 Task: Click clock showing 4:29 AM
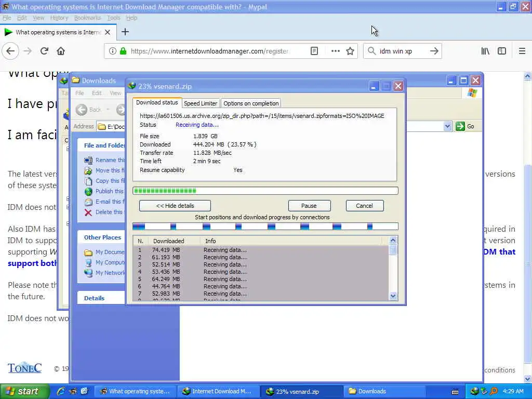point(513,391)
